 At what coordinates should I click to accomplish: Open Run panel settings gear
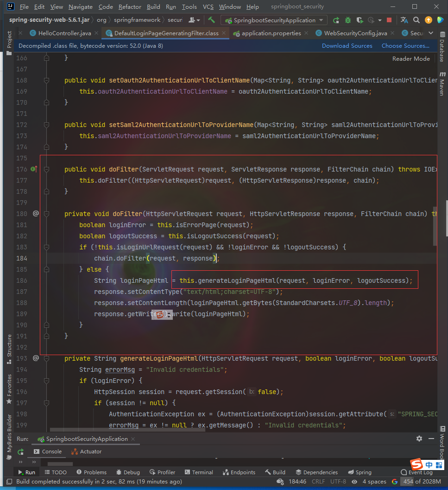[x=419, y=439]
